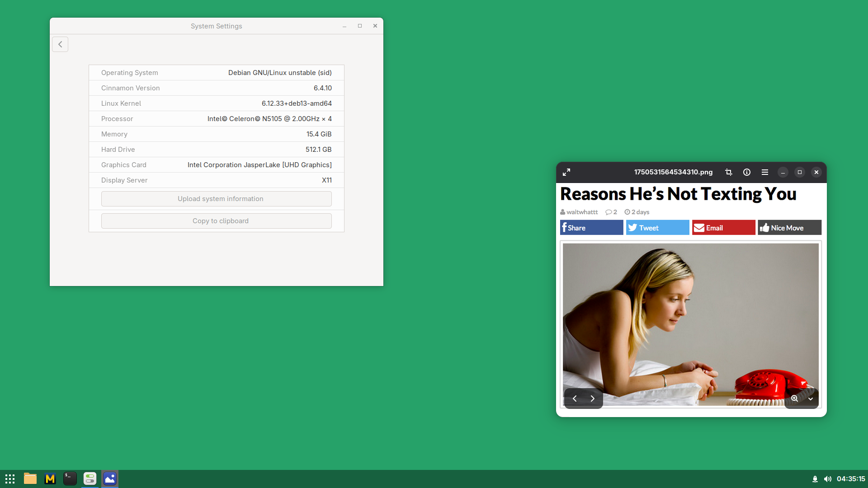Open Files folder from taskbar
This screenshot has height=488, width=868.
pos(30,479)
